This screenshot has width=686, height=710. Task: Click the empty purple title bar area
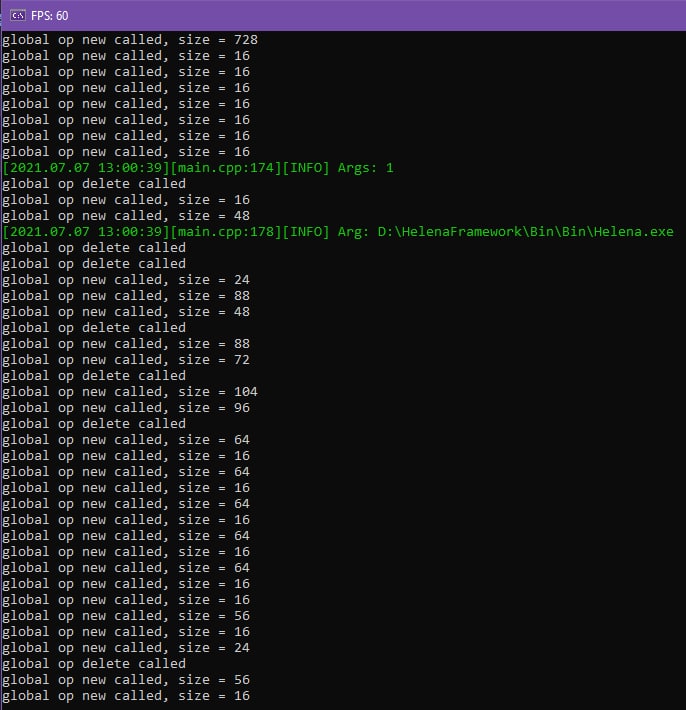[376, 15]
